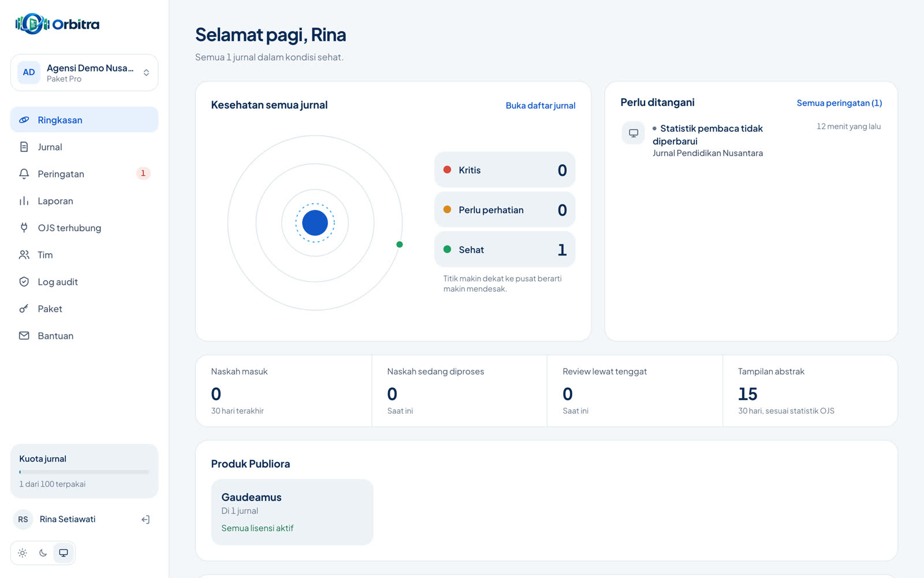Click the Bantuan envelope icon
924x578 pixels.
pos(24,336)
